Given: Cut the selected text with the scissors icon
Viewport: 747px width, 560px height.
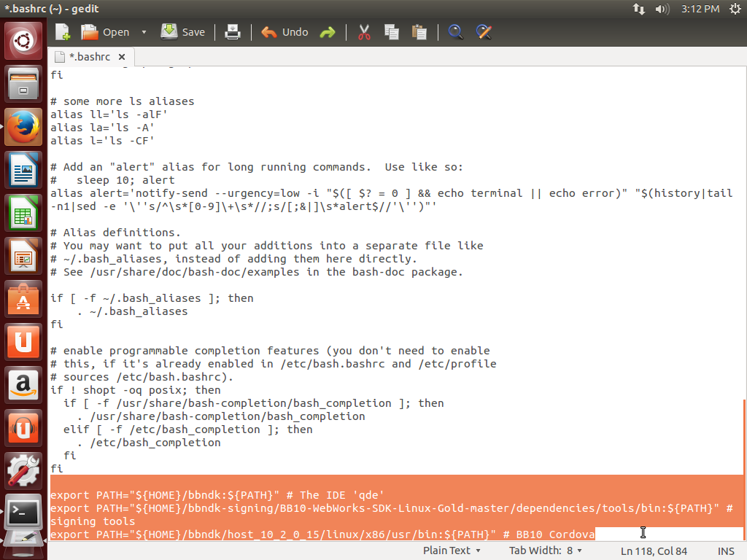Looking at the screenshot, I should pyautogui.click(x=364, y=32).
